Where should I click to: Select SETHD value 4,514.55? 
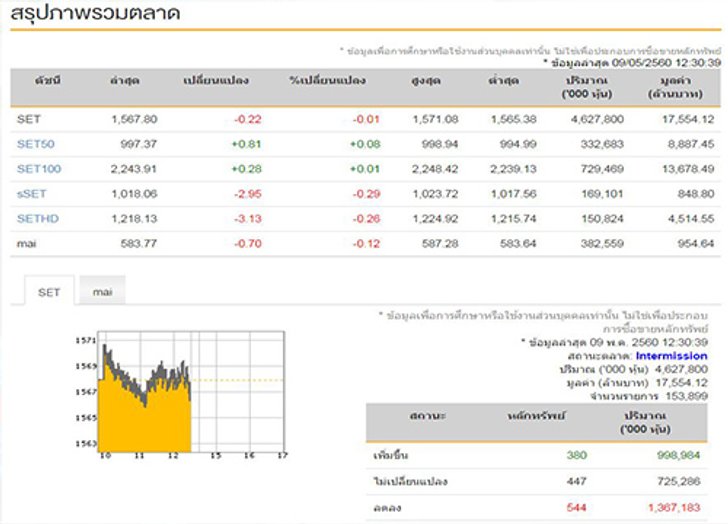(691, 219)
